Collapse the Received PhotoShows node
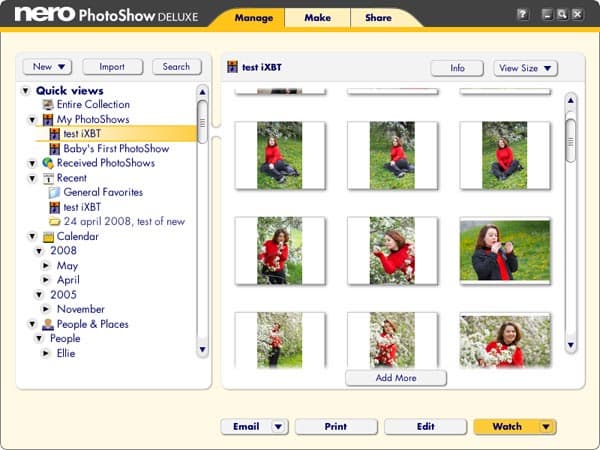The image size is (600, 450). tap(33, 163)
